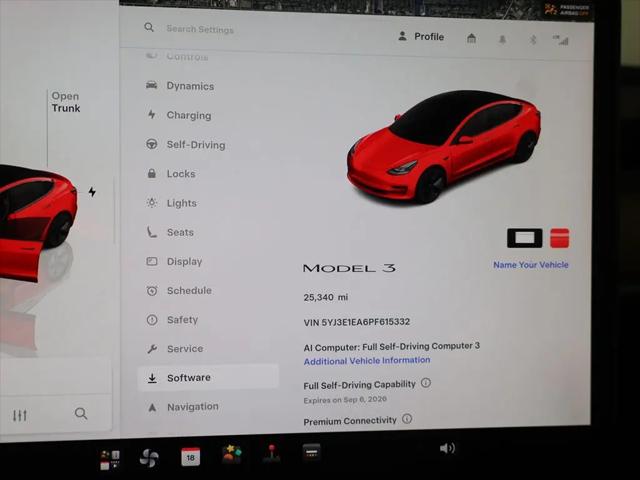Tap the Lights sun icon
Image resolution: width=640 pixels, height=480 pixels.
(152, 202)
